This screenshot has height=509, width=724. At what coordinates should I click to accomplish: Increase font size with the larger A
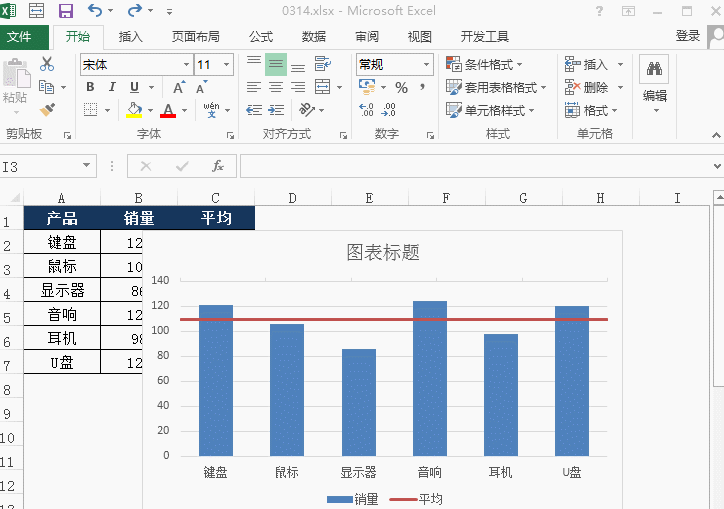pos(179,87)
